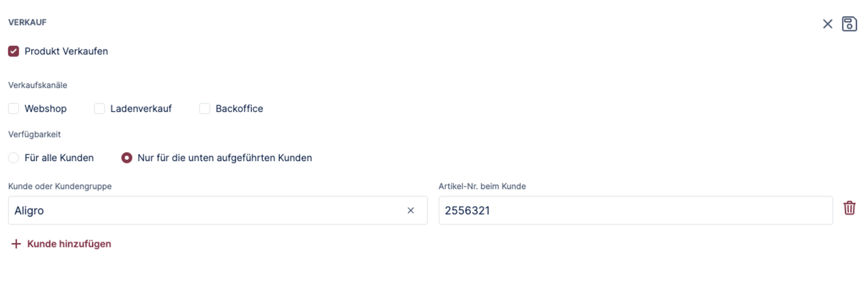Choose the Nur für die unten aufgeführten Kunden radio
Image resolution: width=868 pixels, height=290 pixels.
tap(127, 158)
